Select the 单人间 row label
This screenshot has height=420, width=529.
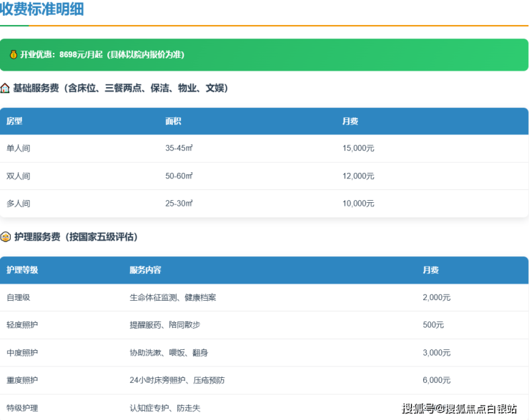(x=19, y=149)
